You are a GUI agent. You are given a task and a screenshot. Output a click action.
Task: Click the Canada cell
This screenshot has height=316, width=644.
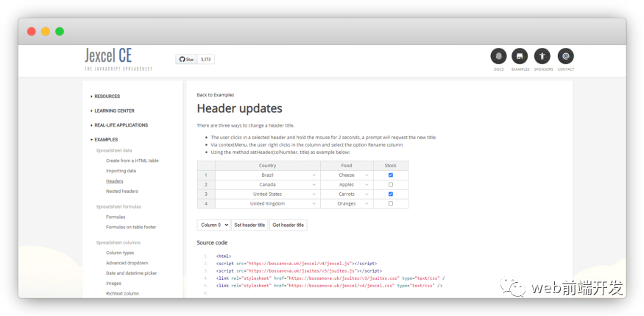[267, 184]
